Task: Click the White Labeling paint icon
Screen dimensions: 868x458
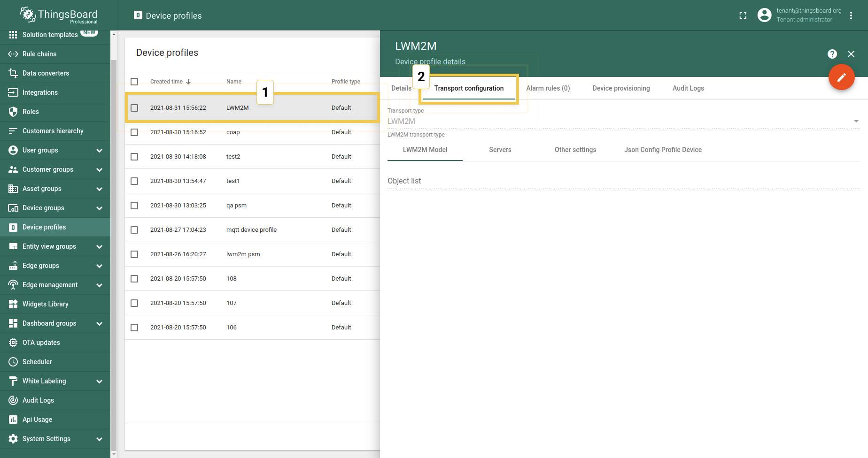Action: coord(13,381)
